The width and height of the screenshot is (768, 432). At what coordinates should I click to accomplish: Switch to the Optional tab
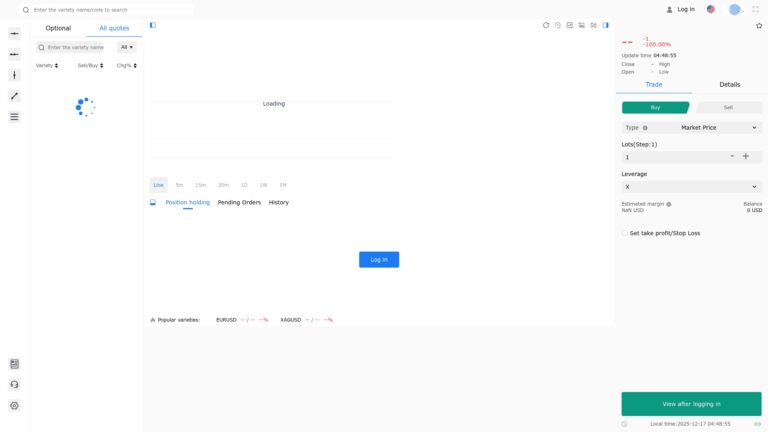[x=58, y=28]
